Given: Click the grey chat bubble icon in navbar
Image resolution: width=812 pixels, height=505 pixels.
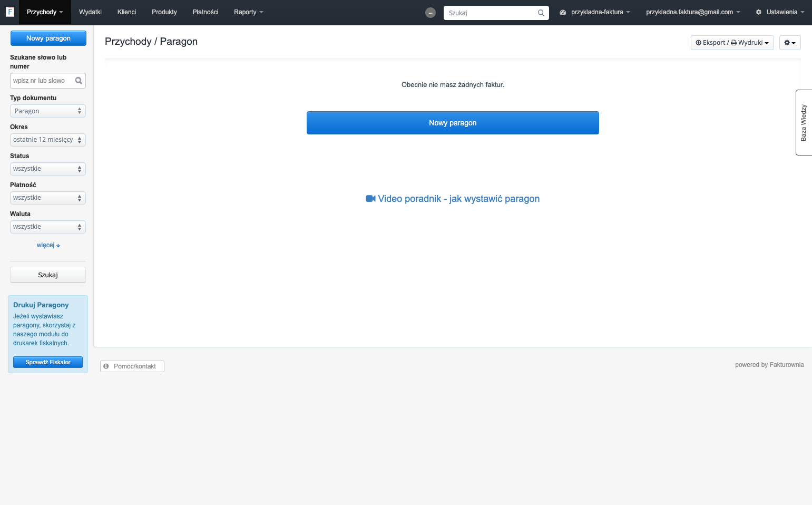Looking at the screenshot, I should coord(431,13).
